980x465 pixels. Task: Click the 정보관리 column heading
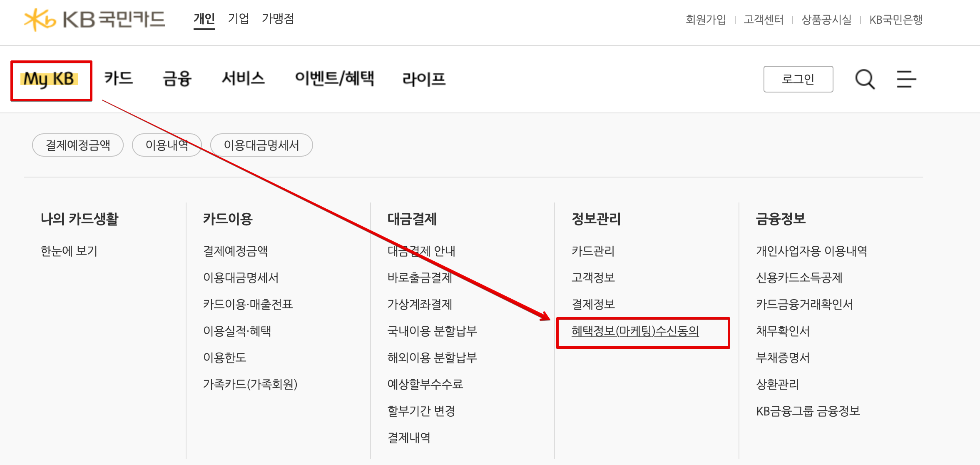click(x=596, y=219)
